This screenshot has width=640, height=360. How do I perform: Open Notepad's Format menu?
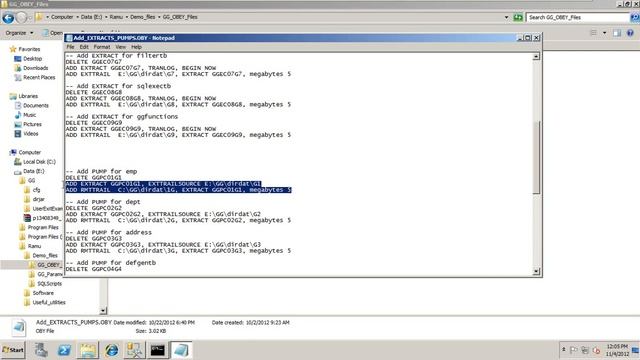[x=102, y=47]
